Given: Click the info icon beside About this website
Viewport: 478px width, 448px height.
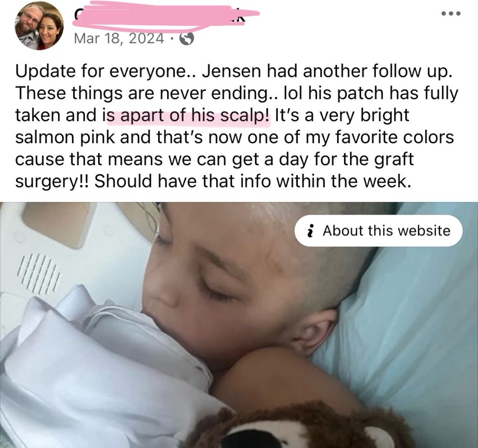Looking at the screenshot, I should click(310, 231).
